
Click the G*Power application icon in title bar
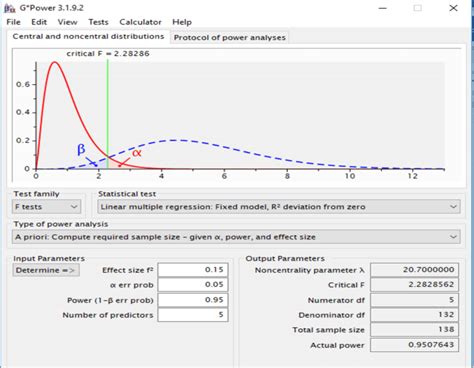(x=9, y=8)
